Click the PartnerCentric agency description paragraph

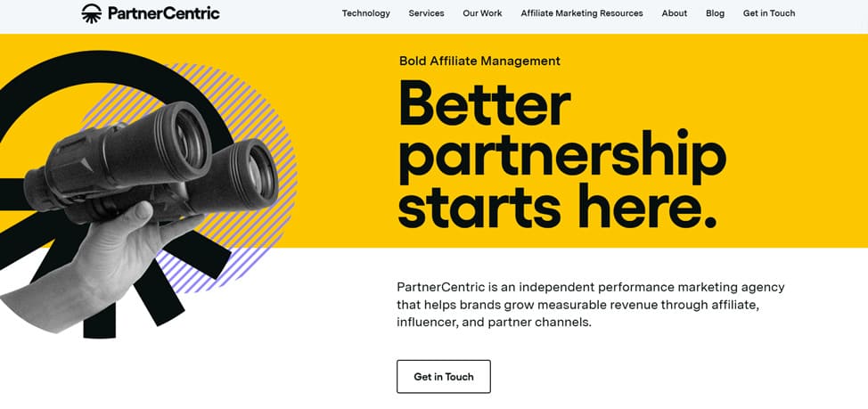point(591,305)
